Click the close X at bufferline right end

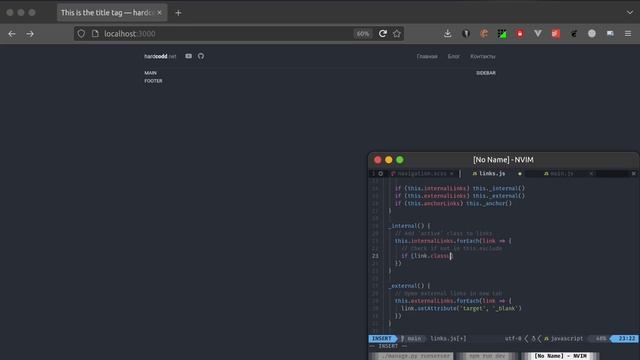pos(633,173)
